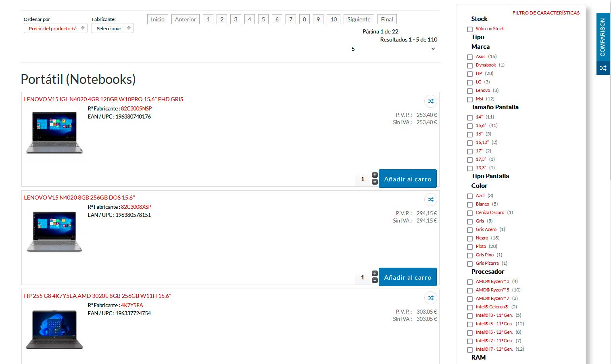Increase quantity for LENOVO V15 IGL 4GB
Image resolution: width=611 pixels, height=364 pixels.
[x=375, y=175]
